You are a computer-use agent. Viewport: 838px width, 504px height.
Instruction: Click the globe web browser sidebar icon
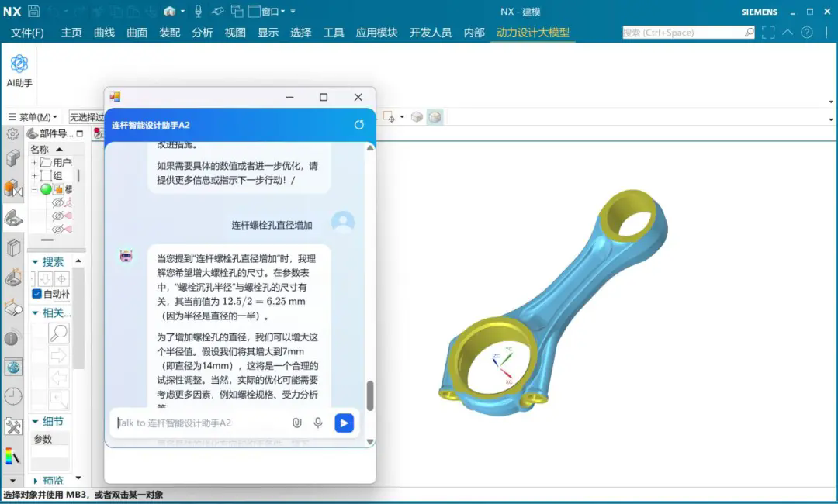click(13, 367)
